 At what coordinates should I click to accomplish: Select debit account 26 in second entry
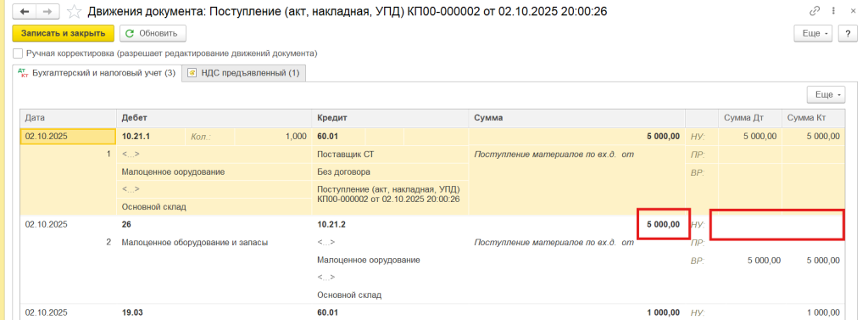[214, 225]
